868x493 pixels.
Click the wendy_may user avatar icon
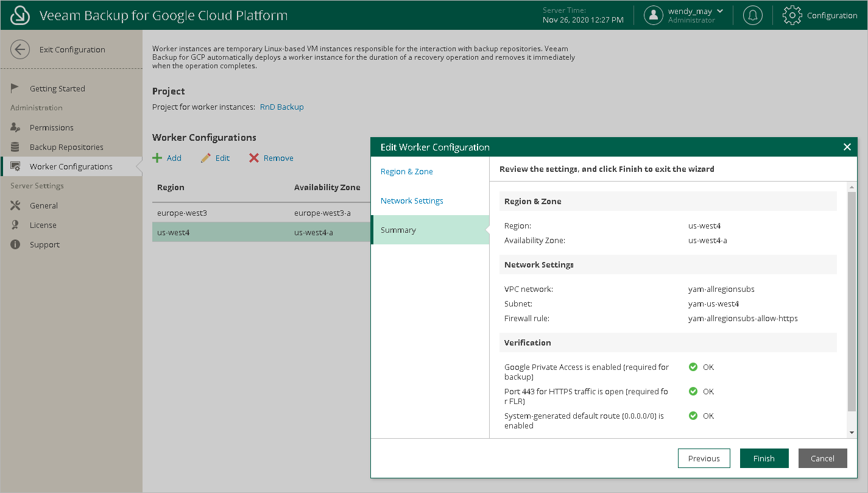[654, 15]
